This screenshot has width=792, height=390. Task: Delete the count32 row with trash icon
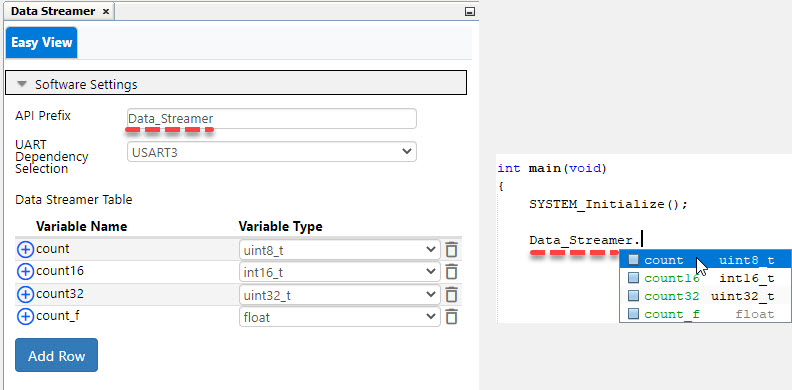(451, 295)
